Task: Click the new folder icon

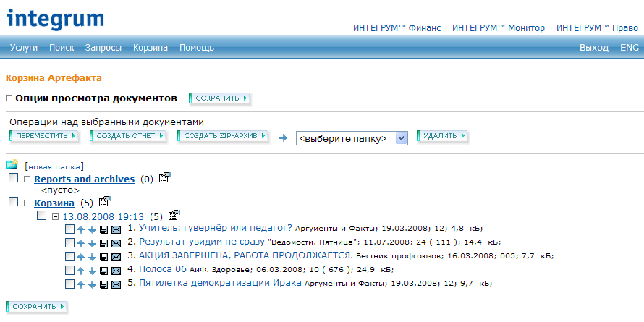Action: tap(12, 165)
